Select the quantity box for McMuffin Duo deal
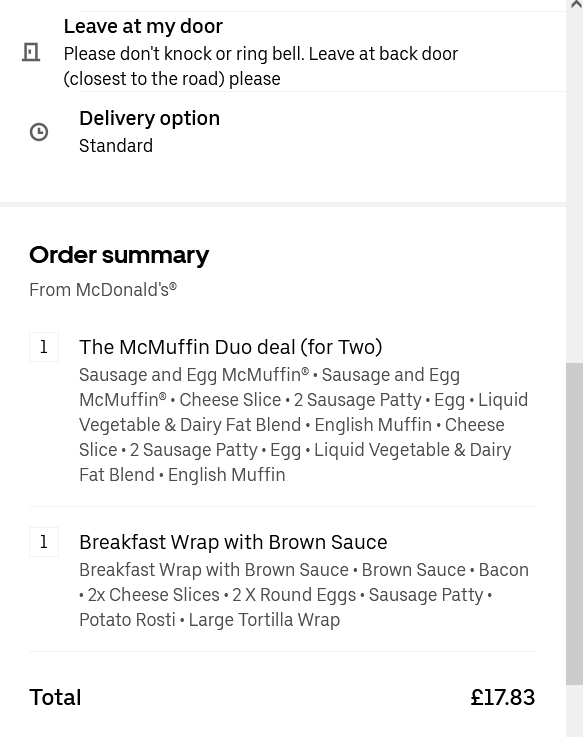 tap(44, 347)
